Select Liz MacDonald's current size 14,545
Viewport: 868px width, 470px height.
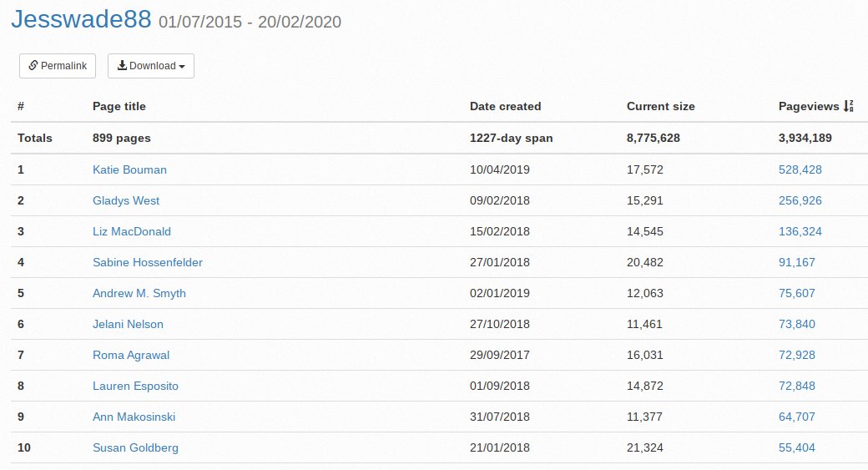coord(645,232)
